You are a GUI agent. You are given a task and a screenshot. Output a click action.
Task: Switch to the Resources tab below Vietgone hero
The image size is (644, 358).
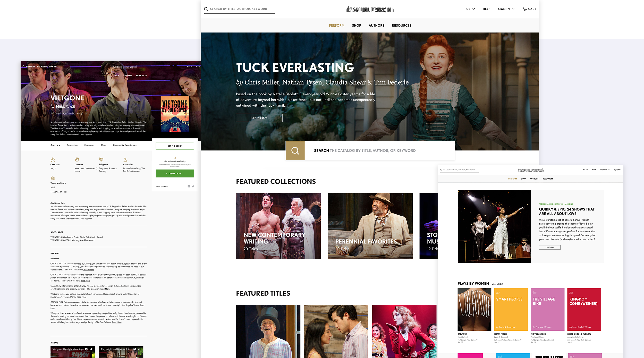tap(89, 145)
